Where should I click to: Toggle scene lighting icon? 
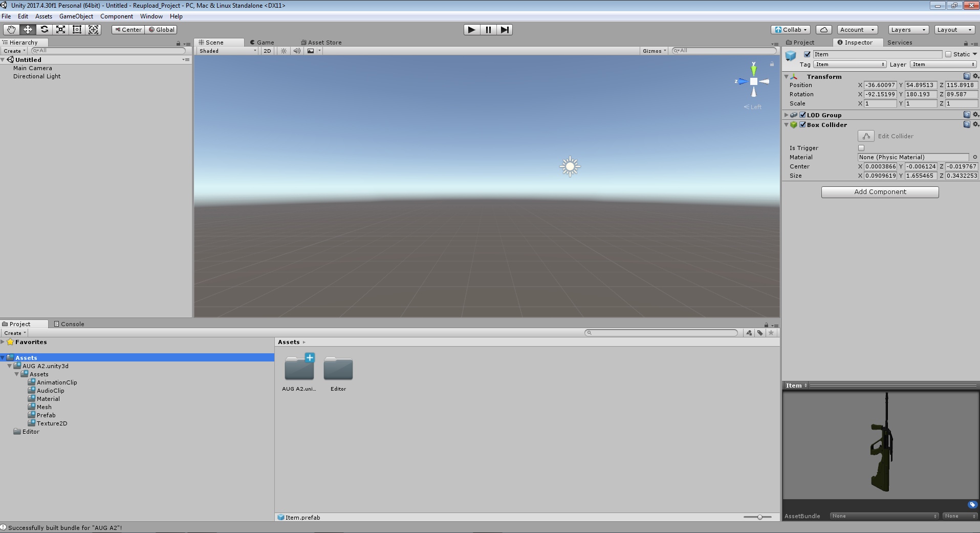point(284,51)
